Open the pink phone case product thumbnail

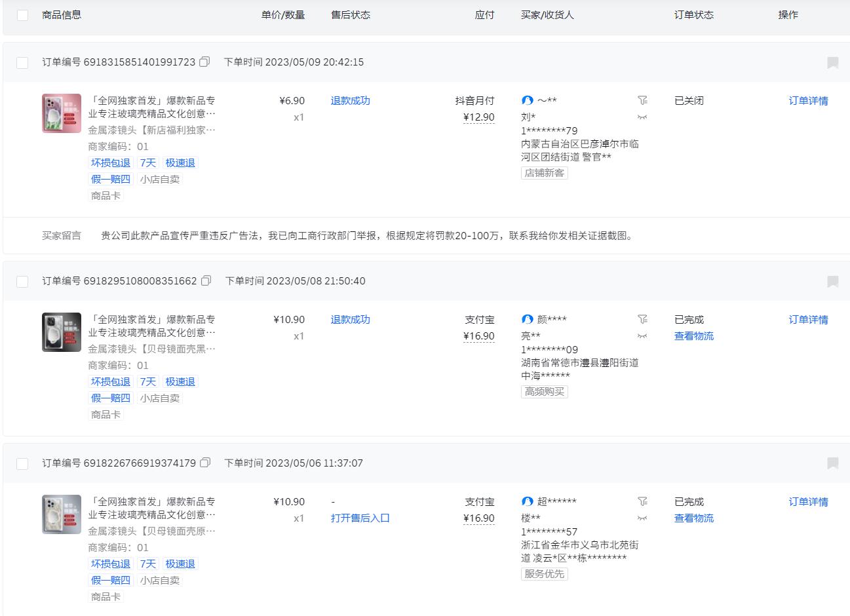point(61,113)
